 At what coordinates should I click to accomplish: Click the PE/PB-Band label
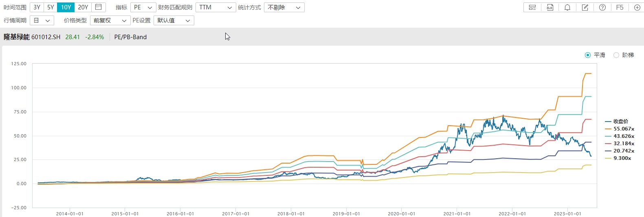[x=130, y=37]
